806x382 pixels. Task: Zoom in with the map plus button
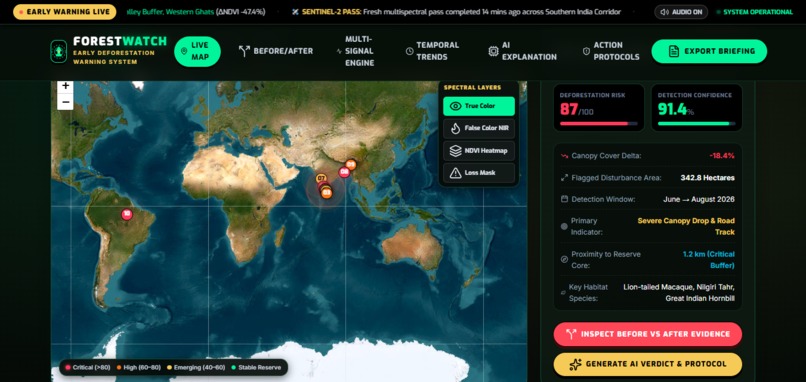point(65,86)
